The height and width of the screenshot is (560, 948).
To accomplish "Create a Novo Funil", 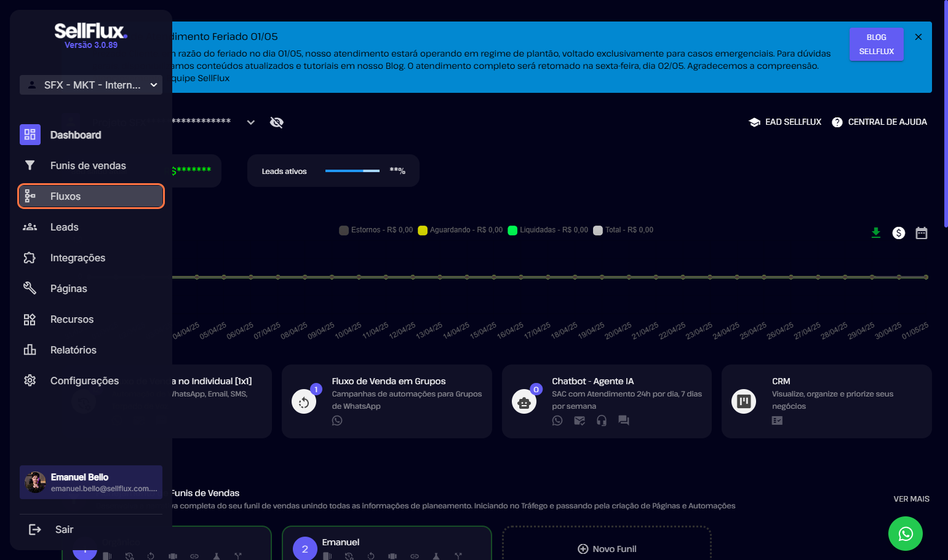I will pos(607,548).
